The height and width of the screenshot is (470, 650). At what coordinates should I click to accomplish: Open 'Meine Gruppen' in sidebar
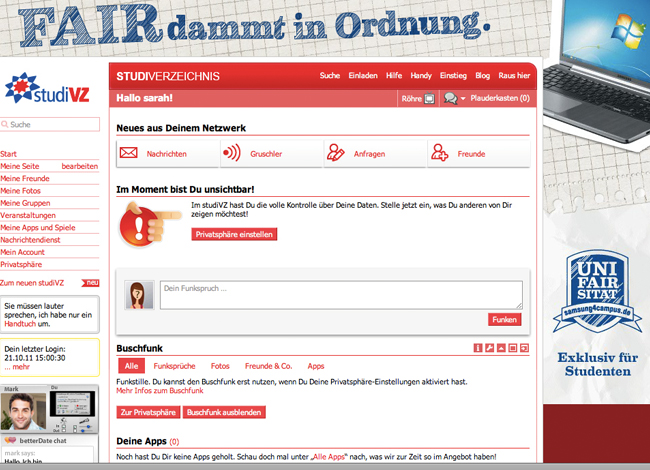(x=25, y=203)
